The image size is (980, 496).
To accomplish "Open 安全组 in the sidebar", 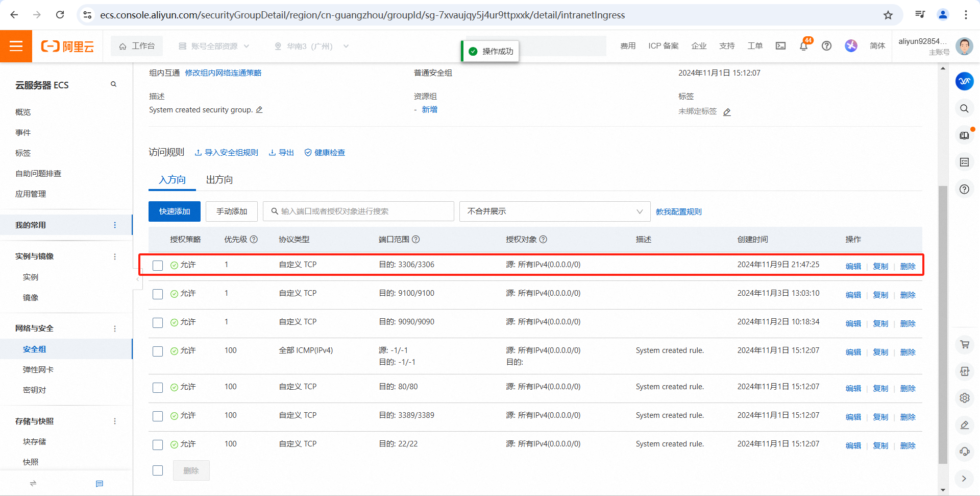I will tap(35, 349).
